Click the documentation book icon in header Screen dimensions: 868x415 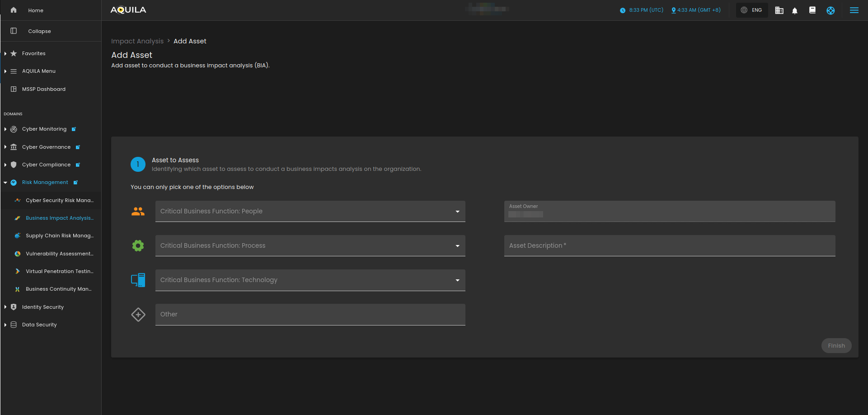(x=812, y=10)
